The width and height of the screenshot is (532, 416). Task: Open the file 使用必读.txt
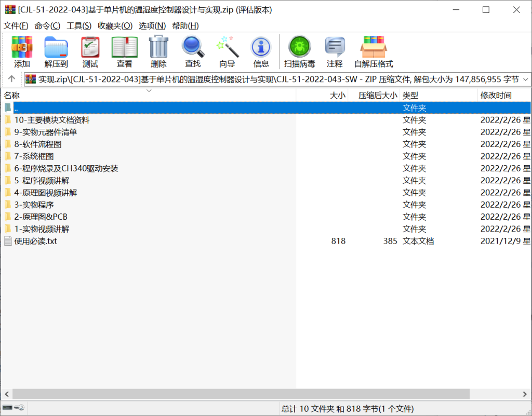[36, 241]
